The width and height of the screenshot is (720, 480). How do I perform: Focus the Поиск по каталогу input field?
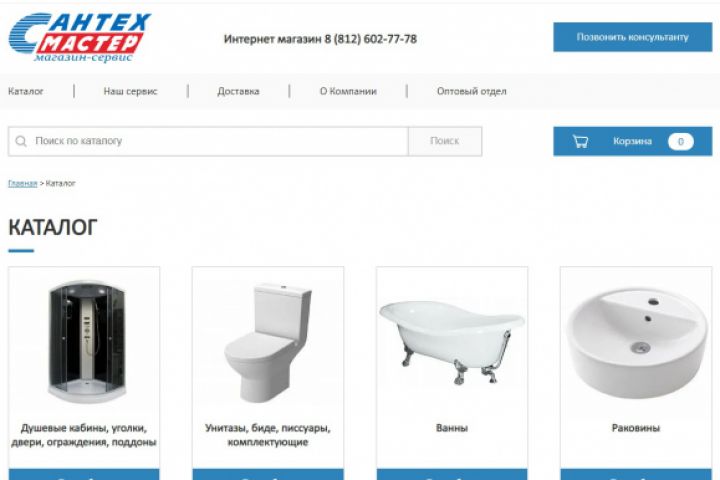(x=208, y=141)
